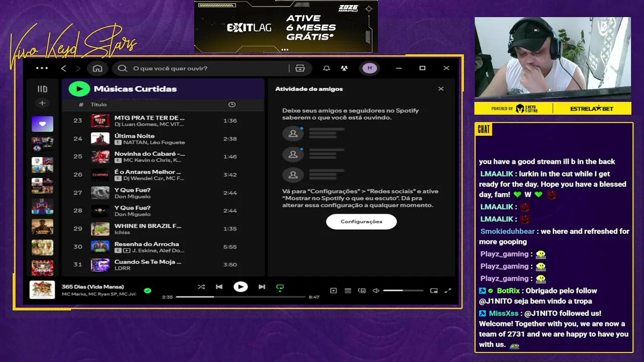Sort by the clock duration column icon
Viewport: 644px width, 362px height.
232,105
